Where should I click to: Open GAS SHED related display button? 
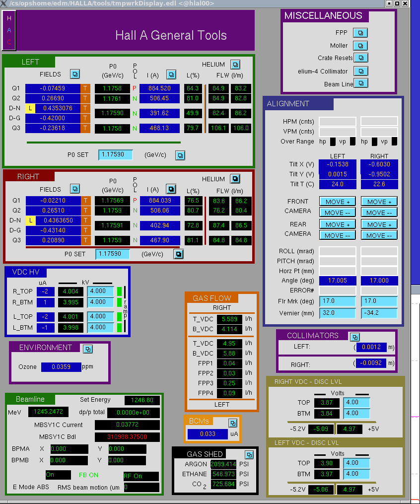249,454
